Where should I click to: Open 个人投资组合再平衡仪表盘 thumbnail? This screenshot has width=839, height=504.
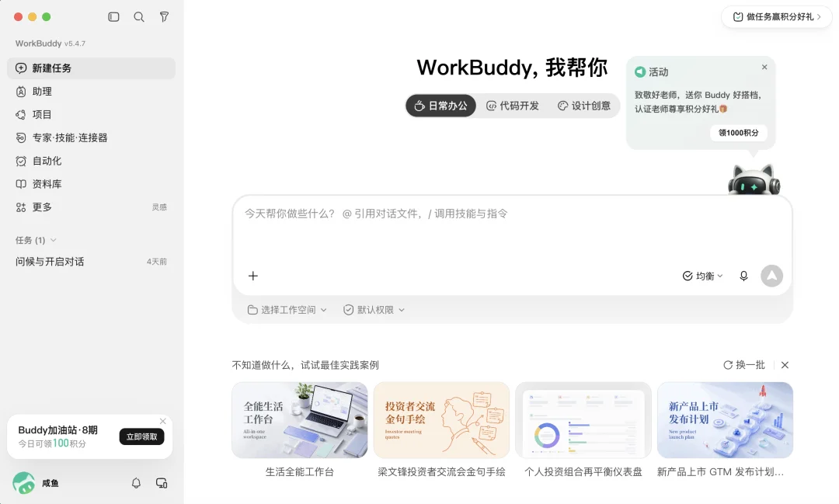(x=583, y=420)
